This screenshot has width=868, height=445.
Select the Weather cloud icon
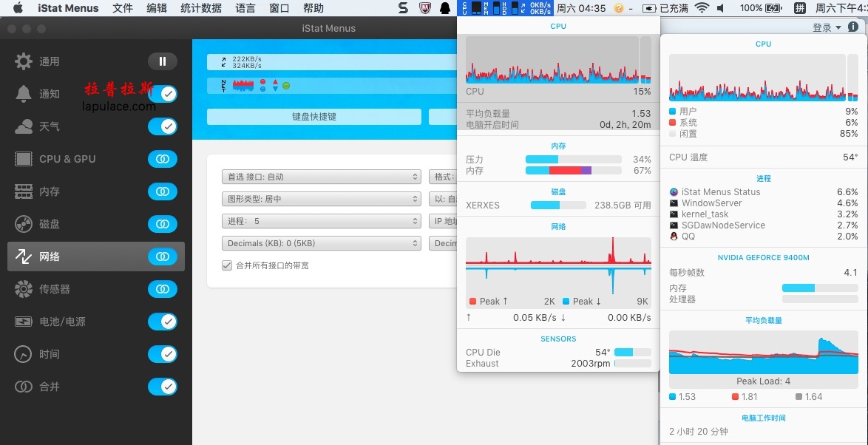(23, 126)
